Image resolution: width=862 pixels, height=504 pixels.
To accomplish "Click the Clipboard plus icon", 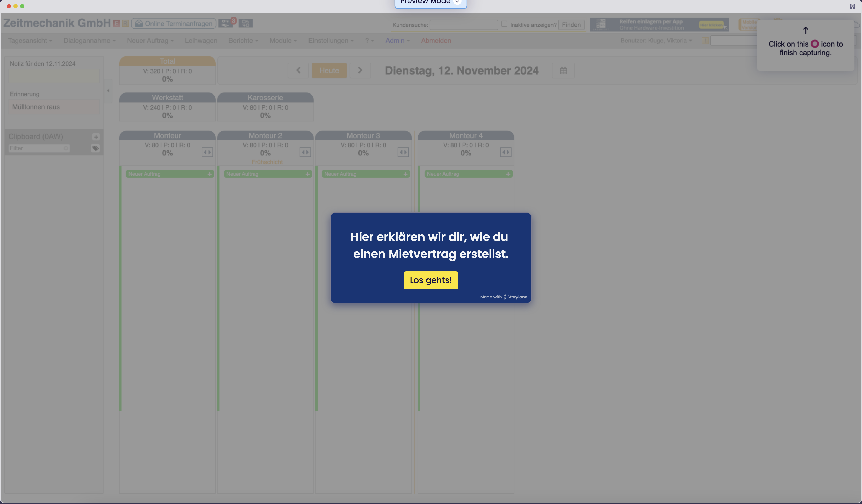I will click(96, 137).
